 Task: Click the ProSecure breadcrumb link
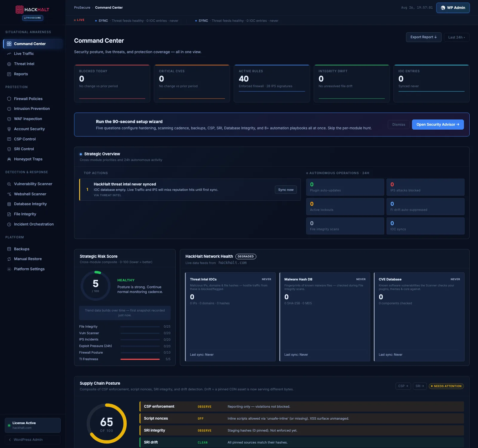point(82,7)
